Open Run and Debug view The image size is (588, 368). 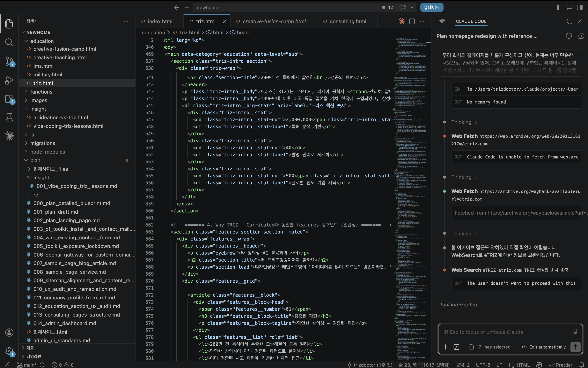click(9, 80)
